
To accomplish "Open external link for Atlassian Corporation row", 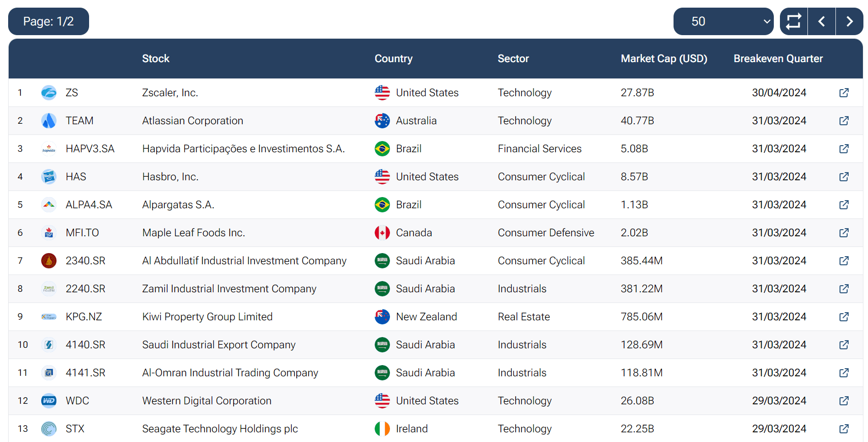I will [844, 121].
